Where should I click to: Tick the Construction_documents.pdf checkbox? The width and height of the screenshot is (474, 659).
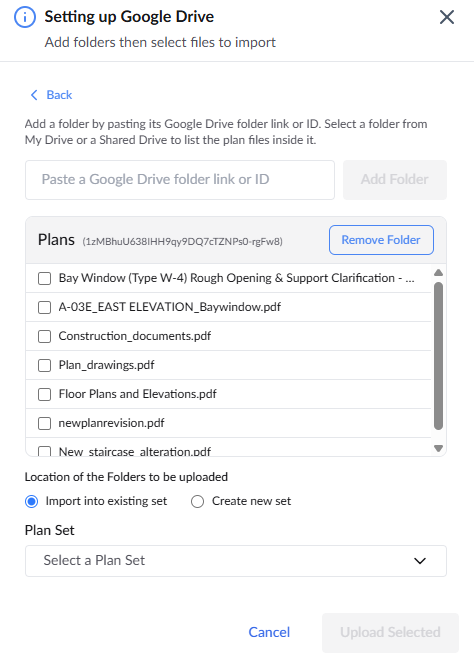click(x=45, y=336)
